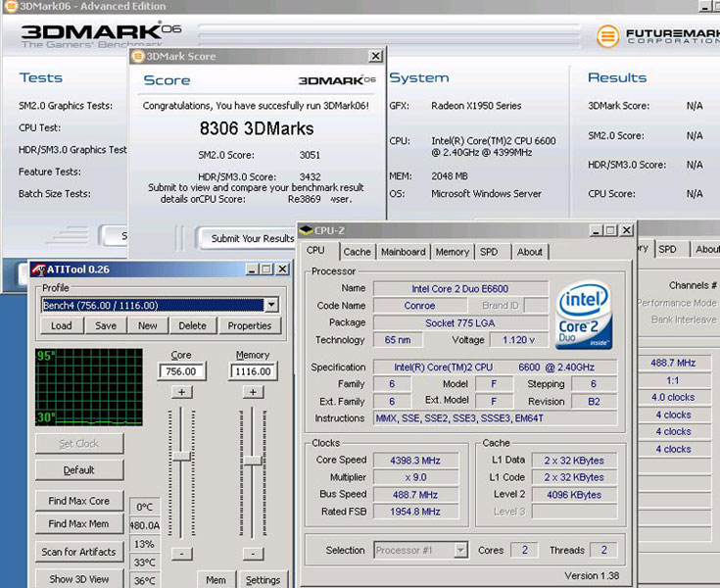720x588 pixels.
Task: Click the Instructions field MMX, SSE list
Action: (x=495, y=418)
